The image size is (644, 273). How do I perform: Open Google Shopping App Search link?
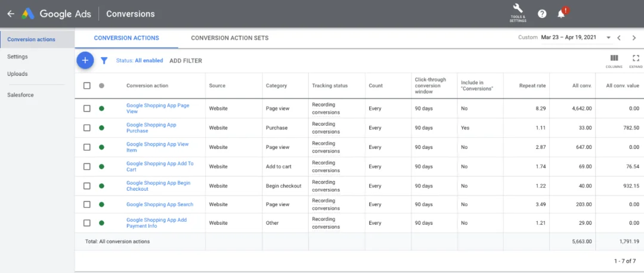[x=160, y=204]
